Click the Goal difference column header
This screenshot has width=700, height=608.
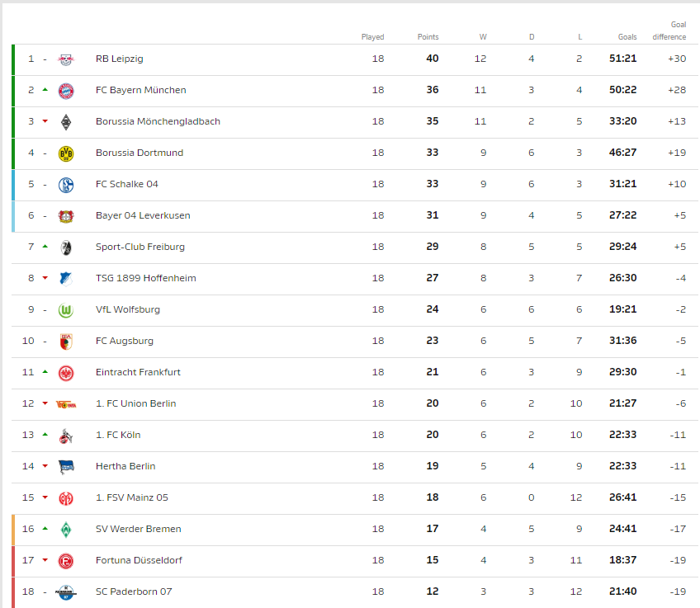click(x=669, y=31)
